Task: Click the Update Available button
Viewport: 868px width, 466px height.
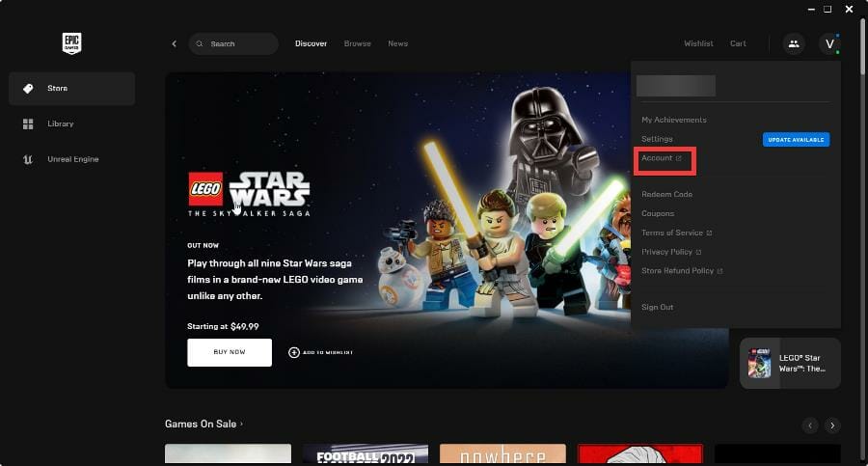Action: [x=796, y=140]
